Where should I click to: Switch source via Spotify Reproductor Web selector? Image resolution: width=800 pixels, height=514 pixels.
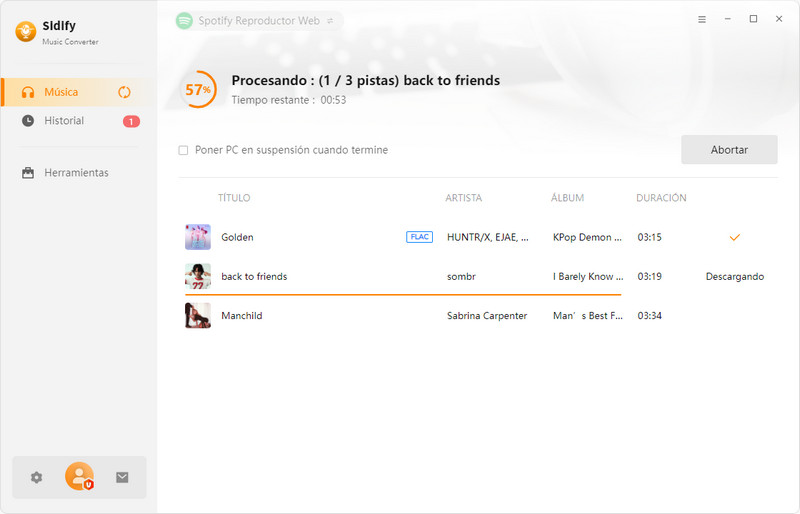pos(259,21)
